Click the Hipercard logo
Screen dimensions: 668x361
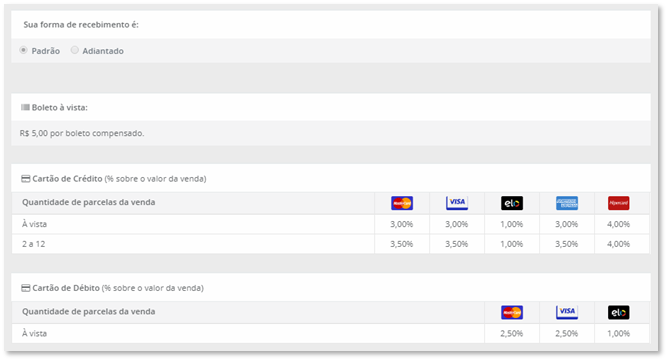tap(619, 203)
